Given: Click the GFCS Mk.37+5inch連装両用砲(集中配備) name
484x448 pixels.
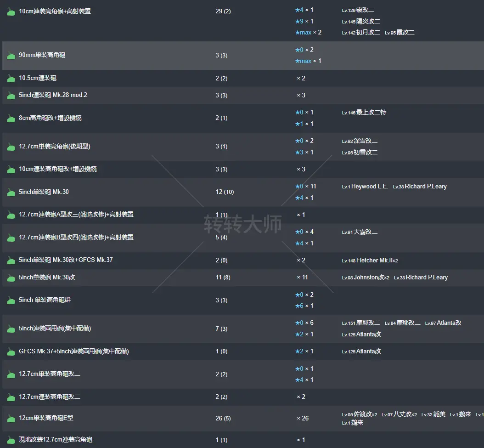Looking at the screenshot, I should point(74,351).
